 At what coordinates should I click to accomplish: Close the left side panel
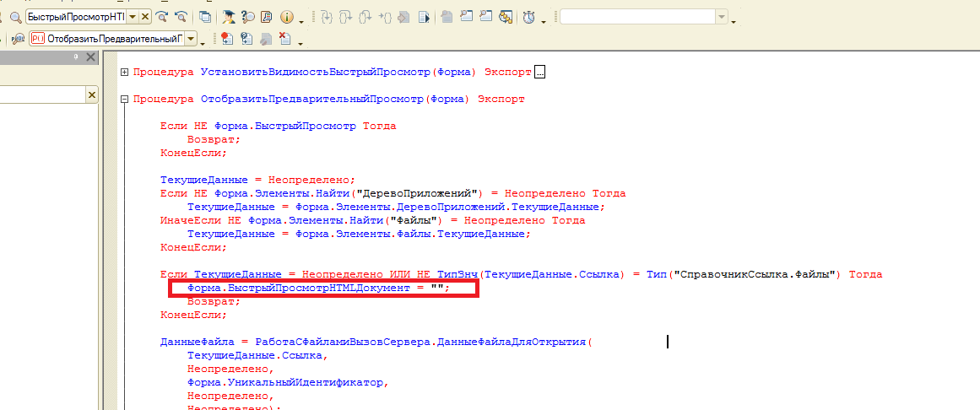[90, 57]
